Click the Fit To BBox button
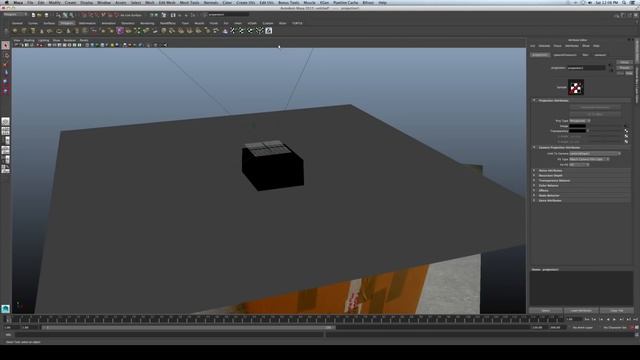 (595, 114)
